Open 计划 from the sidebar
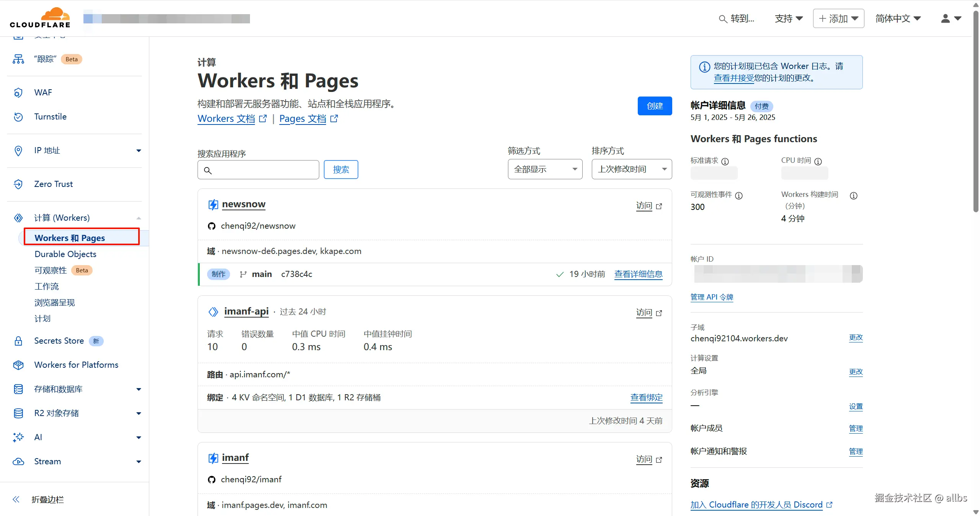This screenshot has width=980, height=516. pyautogui.click(x=42, y=318)
